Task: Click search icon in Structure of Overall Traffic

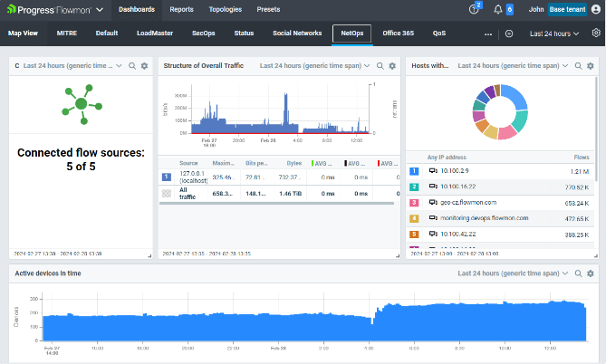Action: tap(380, 66)
